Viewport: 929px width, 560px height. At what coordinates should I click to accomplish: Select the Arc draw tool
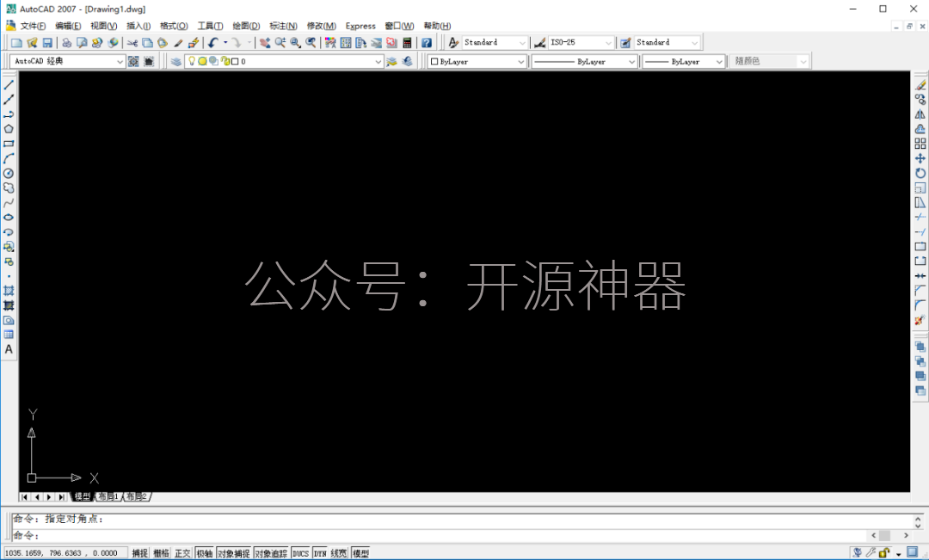9,159
